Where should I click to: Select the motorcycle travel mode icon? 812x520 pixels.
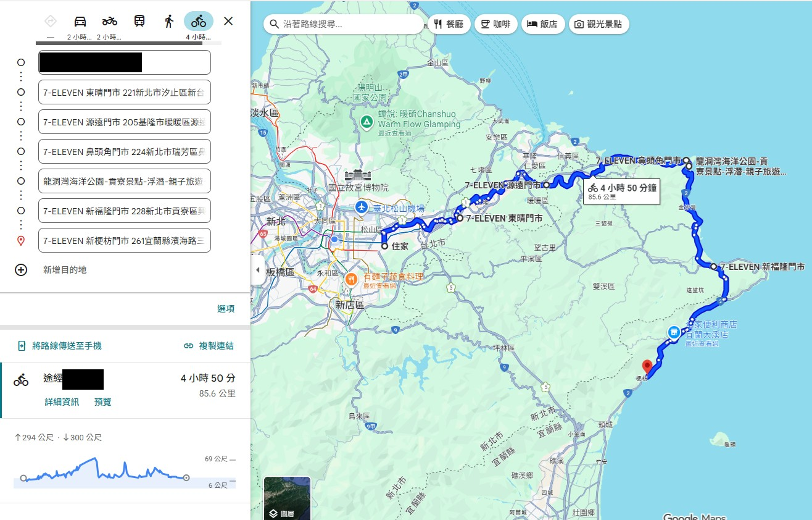point(110,22)
